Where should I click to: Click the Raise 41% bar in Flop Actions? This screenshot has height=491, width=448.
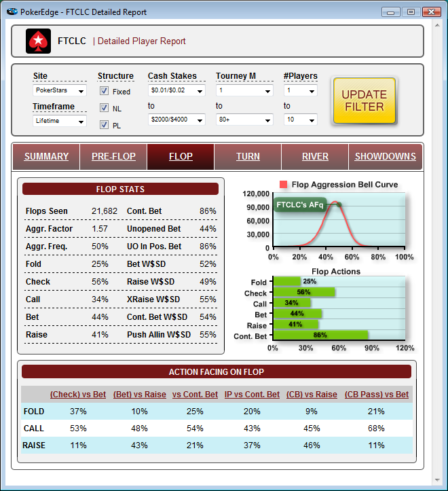coord(296,324)
